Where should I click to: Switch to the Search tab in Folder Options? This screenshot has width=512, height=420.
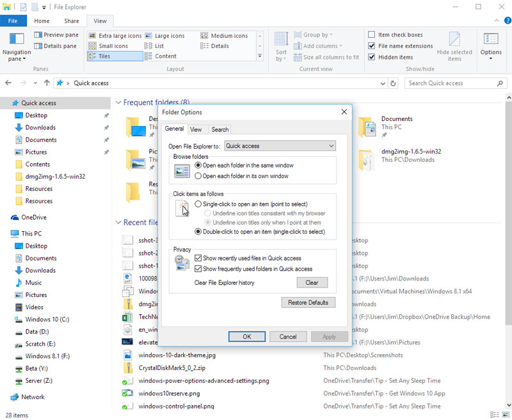coord(220,130)
